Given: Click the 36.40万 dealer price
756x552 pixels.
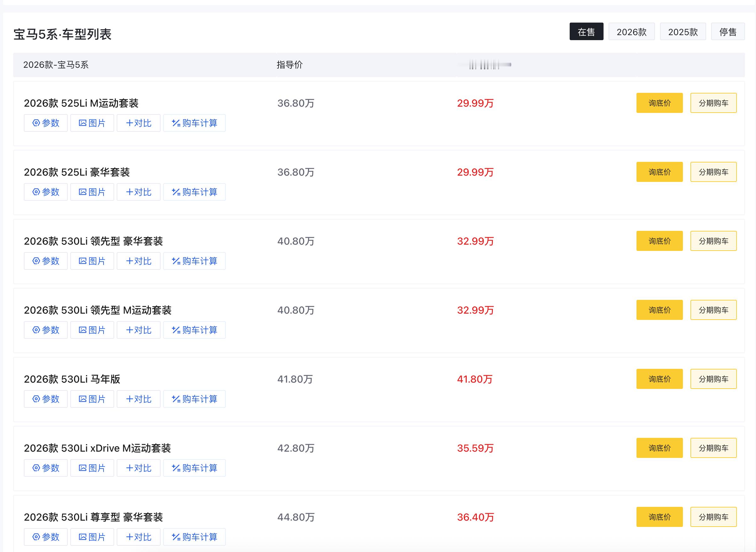Looking at the screenshot, I should click(475, 517).
